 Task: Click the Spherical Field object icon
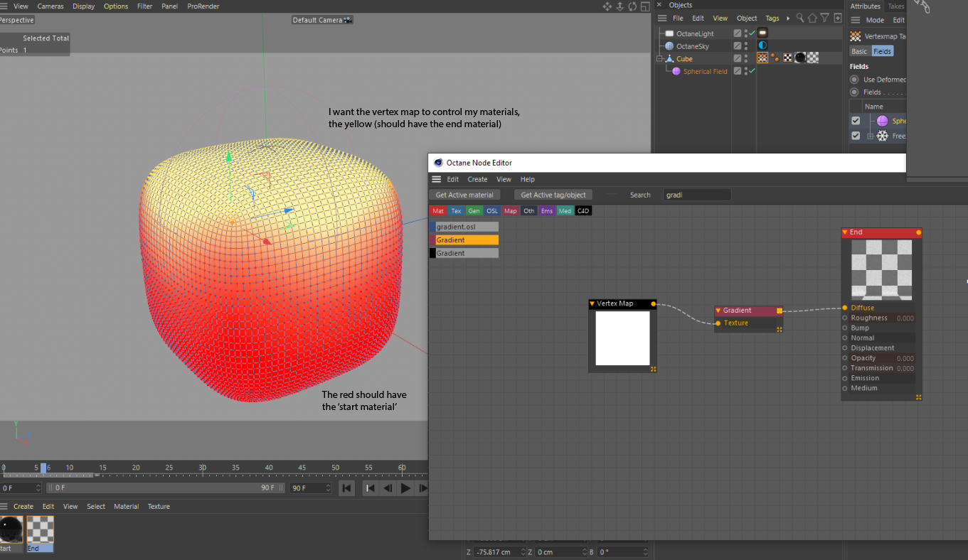click(677, 71)
